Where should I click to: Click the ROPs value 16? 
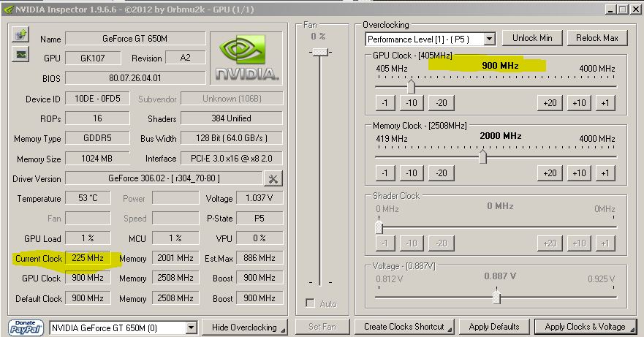click(97, 118)
